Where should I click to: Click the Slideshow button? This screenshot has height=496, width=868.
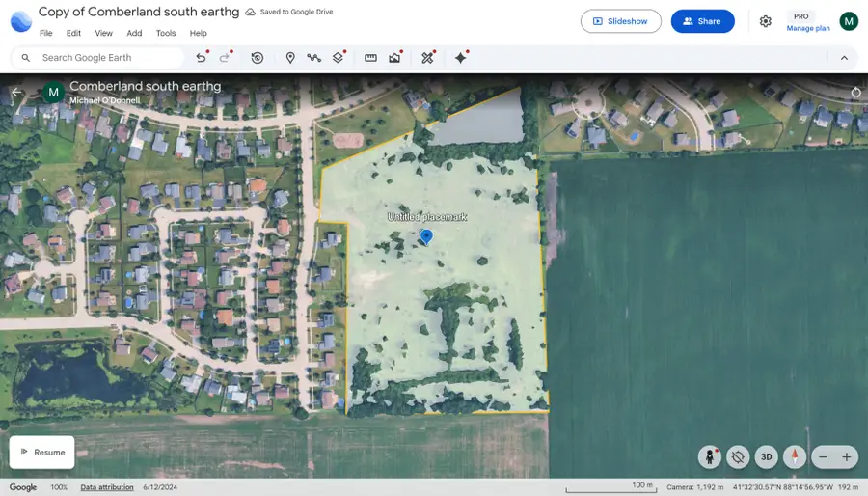[x=620, y=21]
